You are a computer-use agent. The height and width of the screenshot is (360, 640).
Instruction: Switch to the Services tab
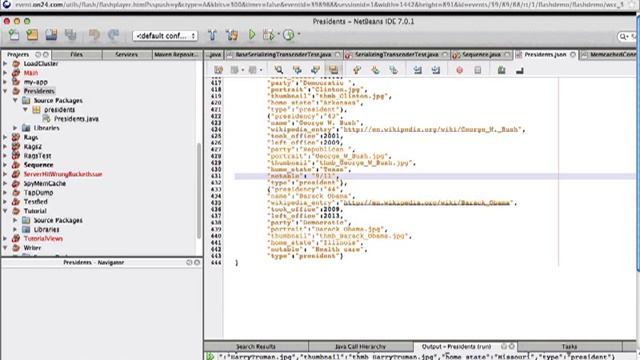pos(127,54)
